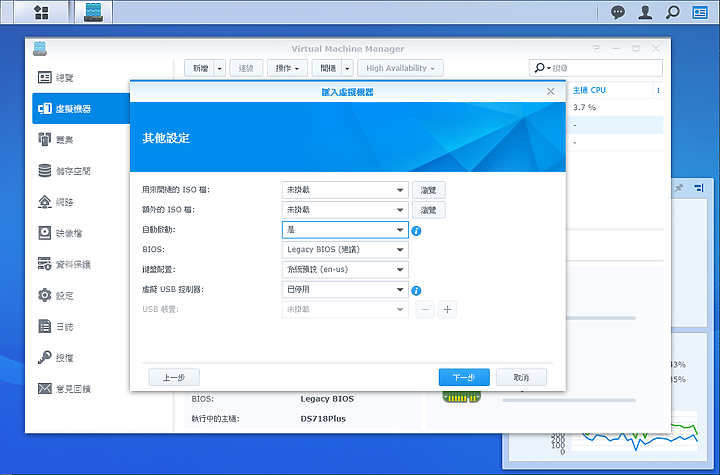Click the 連線 connect button
Image resolution: width=720 pixels, height=475 pixels.
(246, 68)
